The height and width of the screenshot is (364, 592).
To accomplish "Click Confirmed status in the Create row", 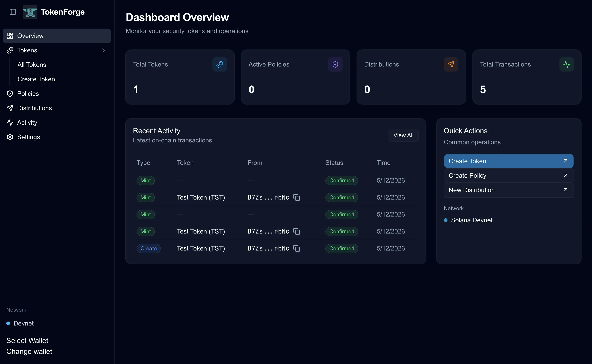I will click(341, 248).
